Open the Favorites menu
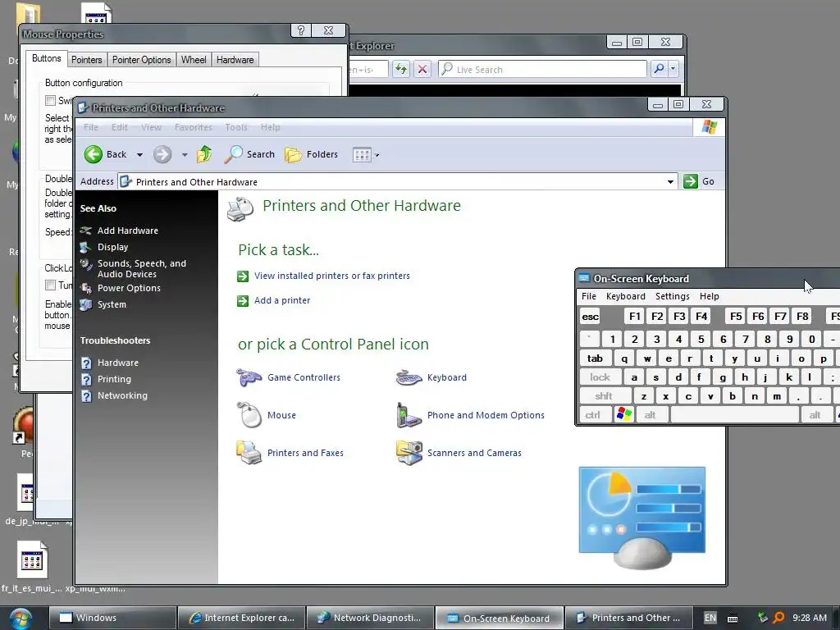This screenshot has height=630, width=840. [x=193, y=127]
